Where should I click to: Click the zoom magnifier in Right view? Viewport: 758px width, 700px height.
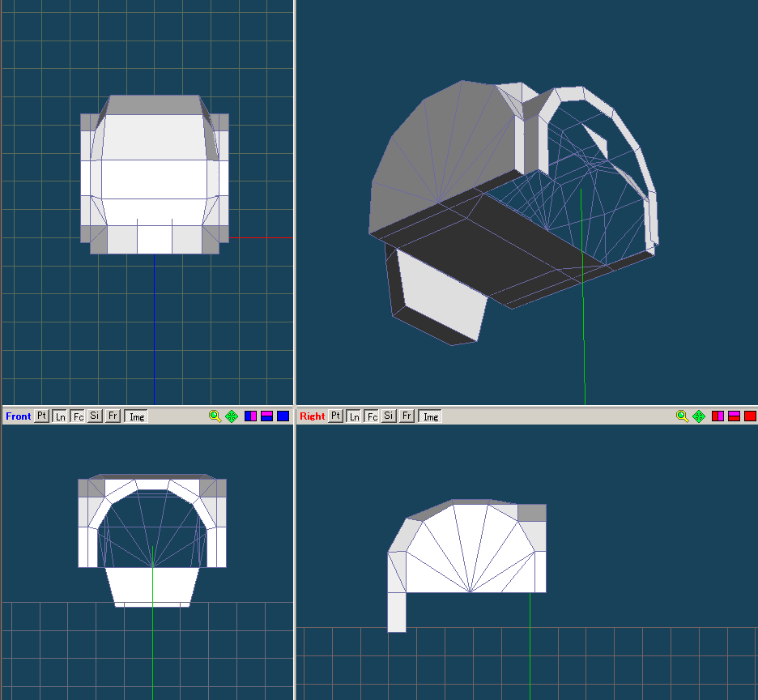coord(683,416)
